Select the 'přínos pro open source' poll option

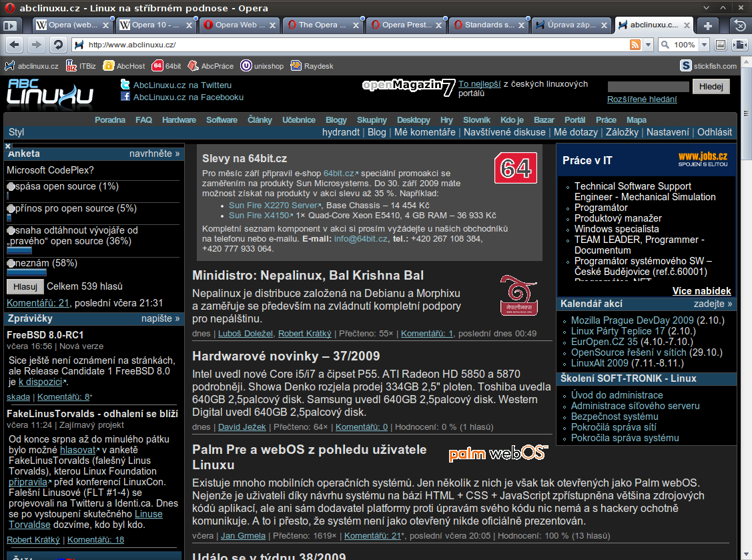[x=11, y=209]
